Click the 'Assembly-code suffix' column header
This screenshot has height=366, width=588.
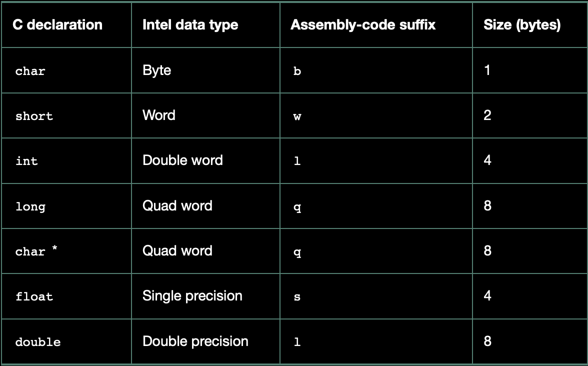[376, 25]
